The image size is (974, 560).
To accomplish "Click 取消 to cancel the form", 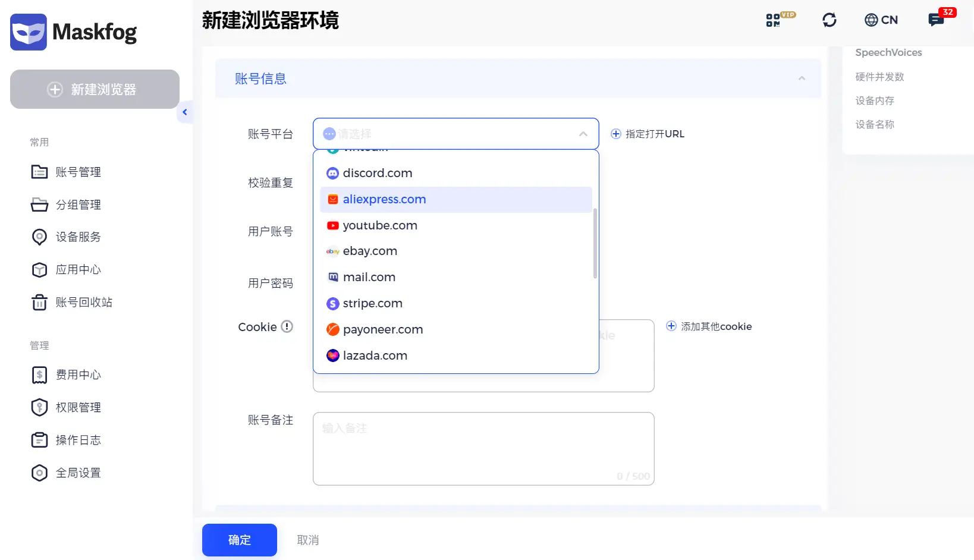I will click(x=308, y=540).
